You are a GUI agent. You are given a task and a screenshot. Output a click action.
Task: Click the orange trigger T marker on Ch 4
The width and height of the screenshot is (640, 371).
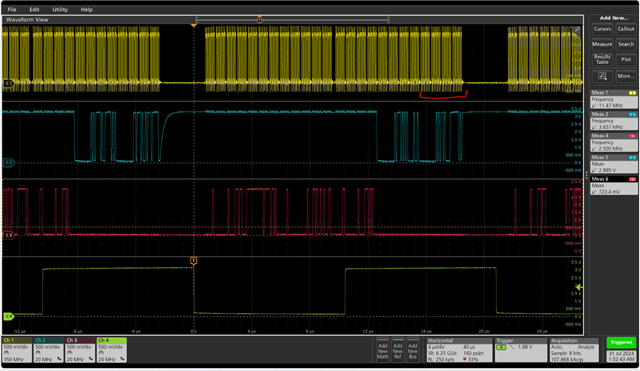pyautogui.click(x=194, y=260)
